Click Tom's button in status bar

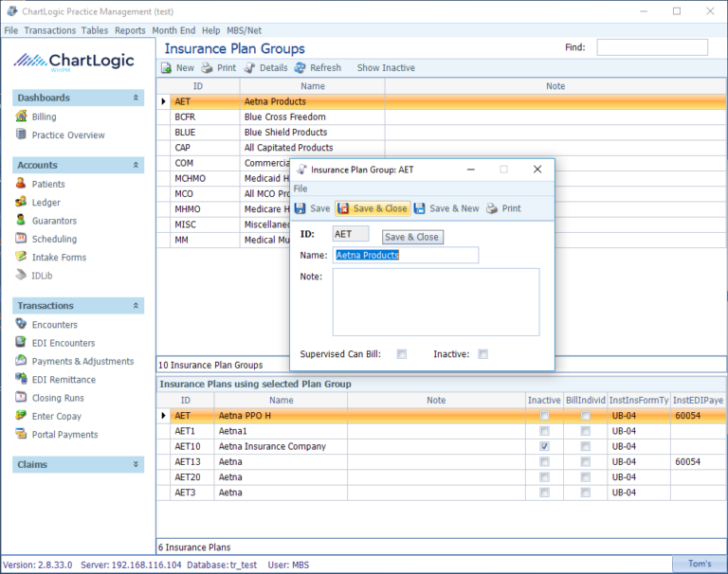tap(700, 564)
